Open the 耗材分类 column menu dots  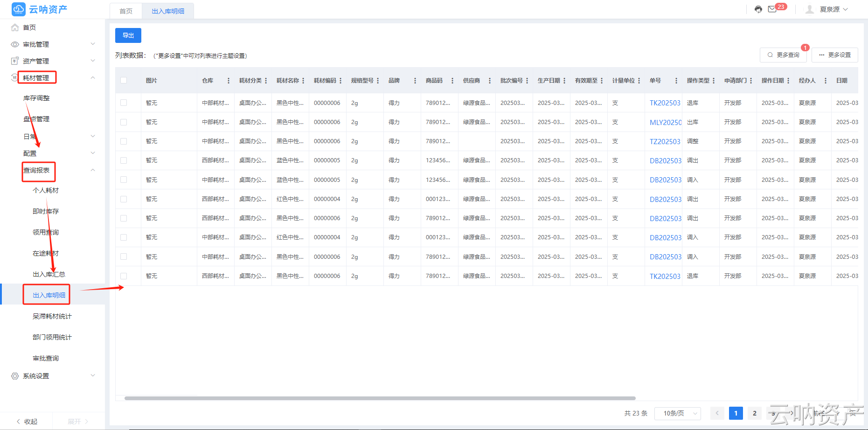tap(266, 81)
